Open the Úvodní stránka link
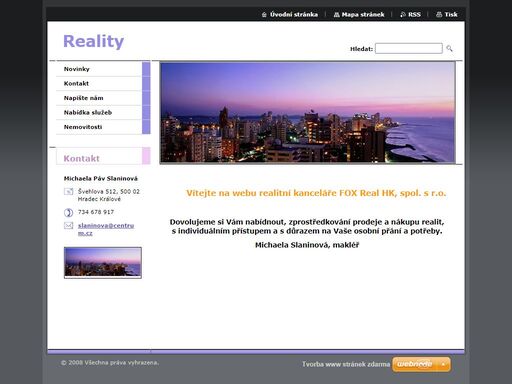 [294, 15]
